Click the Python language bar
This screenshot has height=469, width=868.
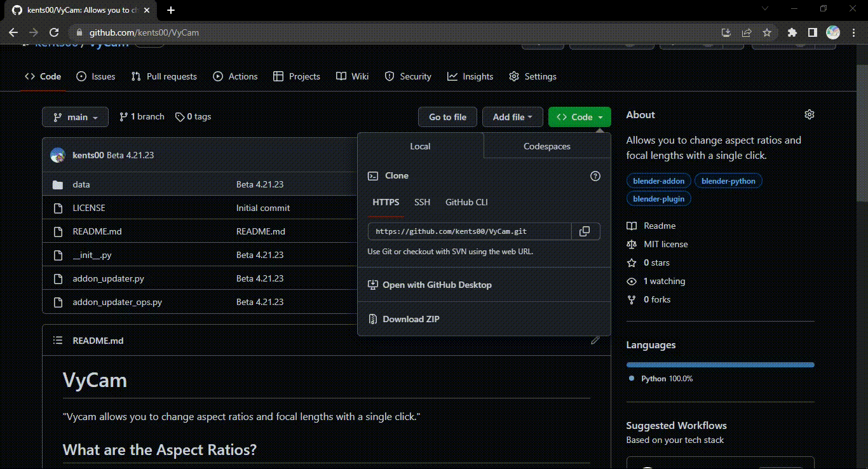point(721,365)
